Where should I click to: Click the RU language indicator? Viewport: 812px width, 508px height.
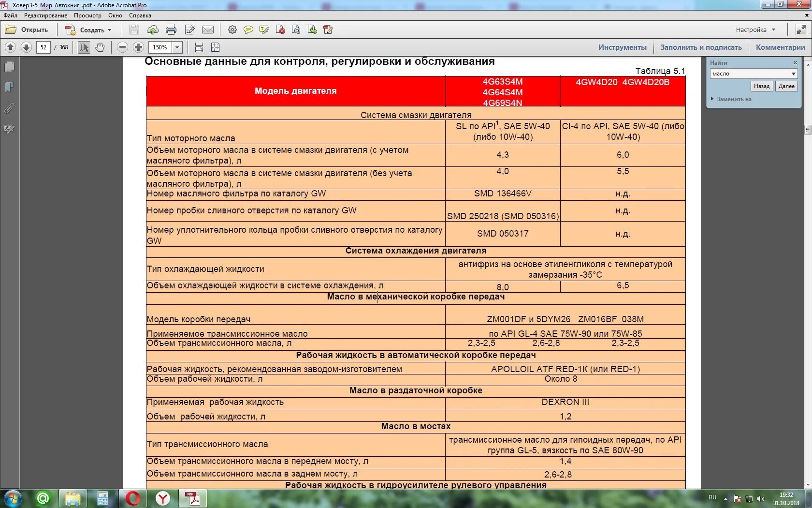[712, 497]
